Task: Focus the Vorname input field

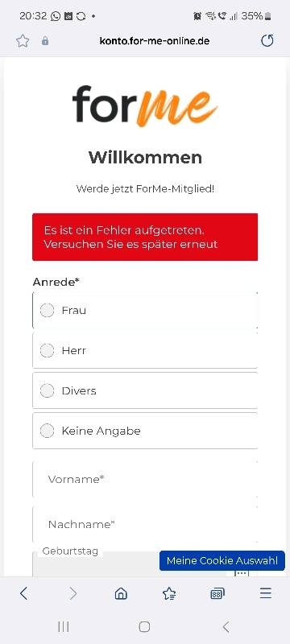Action: pyautogui.click(x=145, y=479)
